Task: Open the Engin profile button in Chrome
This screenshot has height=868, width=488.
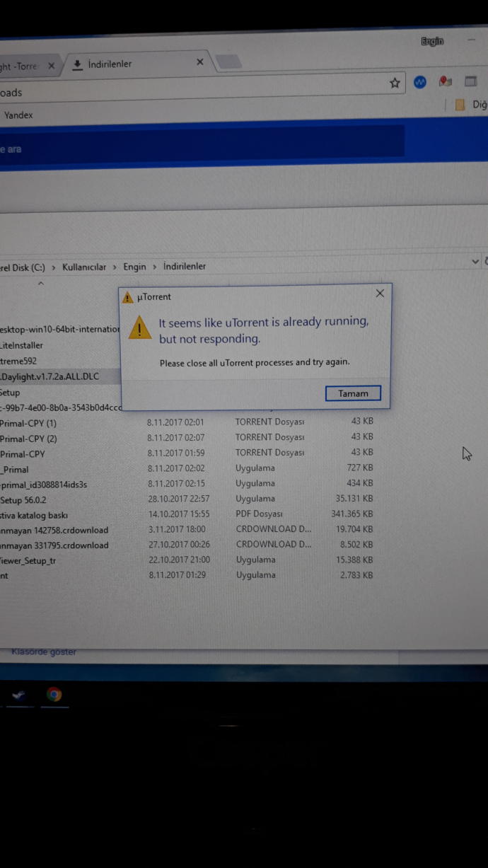Action: point(432,42)
